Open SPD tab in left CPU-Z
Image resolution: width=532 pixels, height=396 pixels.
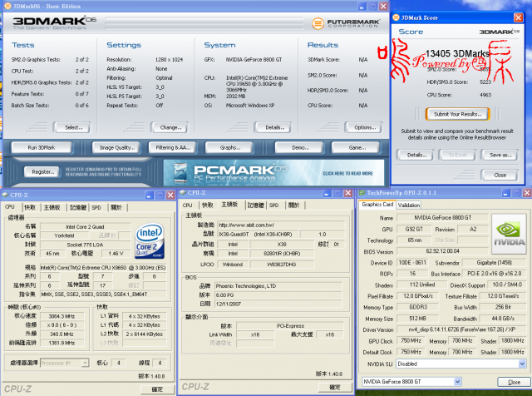pyautogui.click(x=96, y=207)
